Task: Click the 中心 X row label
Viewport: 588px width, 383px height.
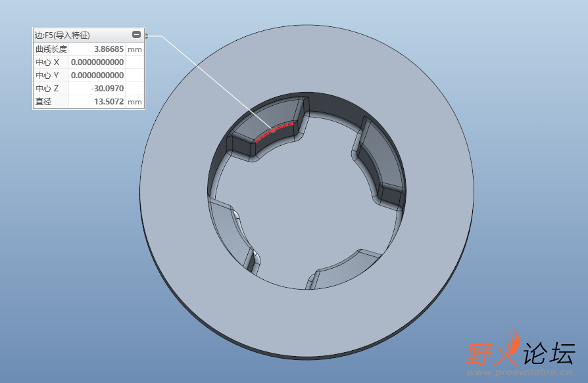Action: [47, 62]
